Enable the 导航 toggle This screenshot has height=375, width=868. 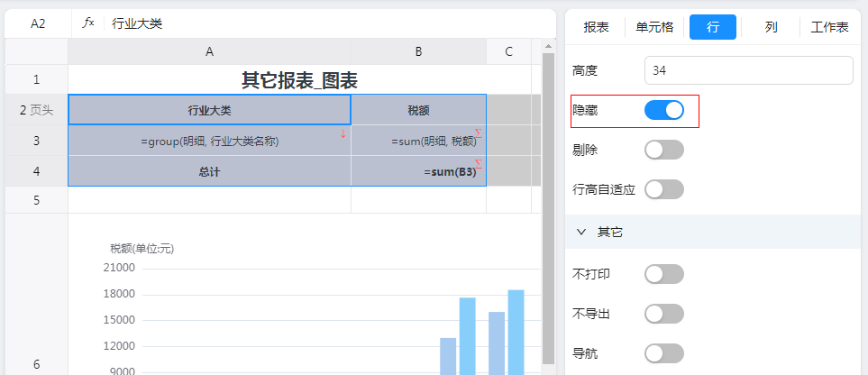[664, 352]
